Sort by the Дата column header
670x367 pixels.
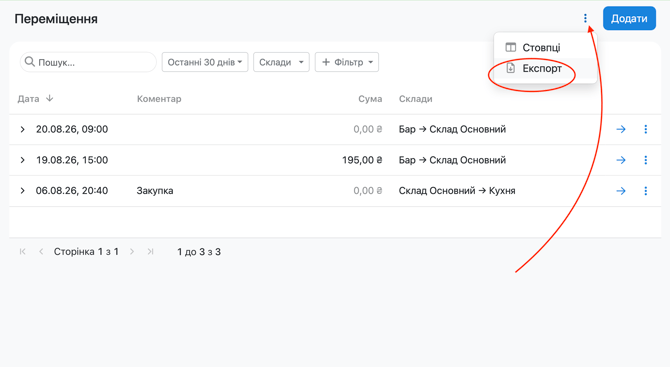coord(28,99)
